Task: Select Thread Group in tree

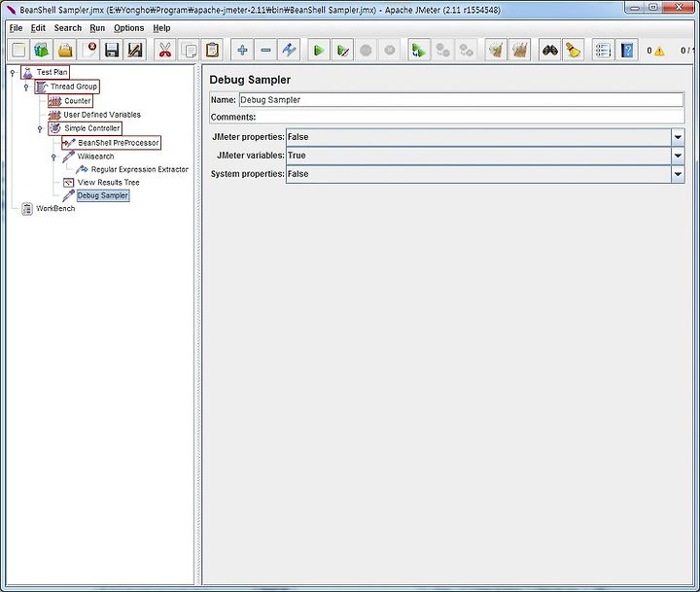Action: pyautogui.click(x=67, y=87)
